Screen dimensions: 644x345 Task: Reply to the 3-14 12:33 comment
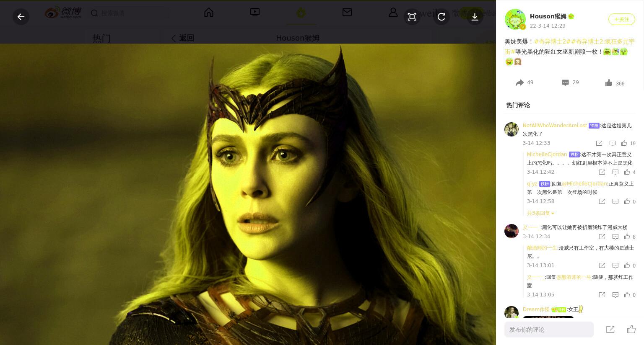point(613,143)
